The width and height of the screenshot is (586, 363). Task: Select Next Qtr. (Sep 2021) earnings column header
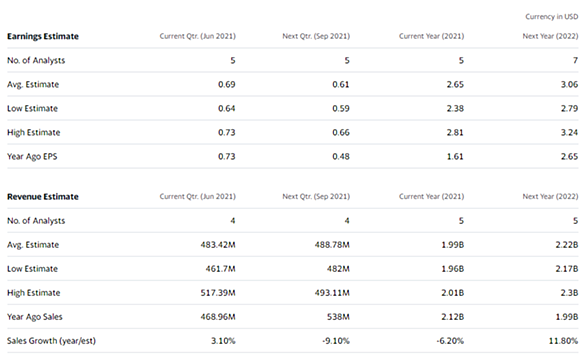pyautogui.click(x=316, y=36)
